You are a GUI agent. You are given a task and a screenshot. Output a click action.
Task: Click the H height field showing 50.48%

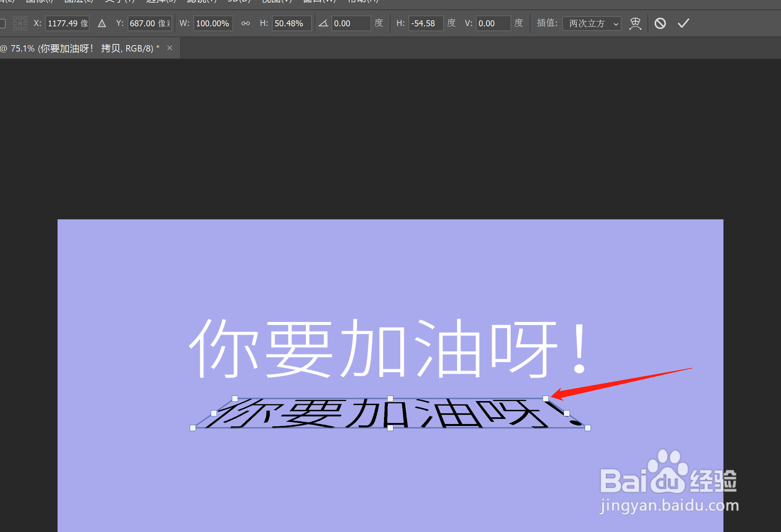292,23
